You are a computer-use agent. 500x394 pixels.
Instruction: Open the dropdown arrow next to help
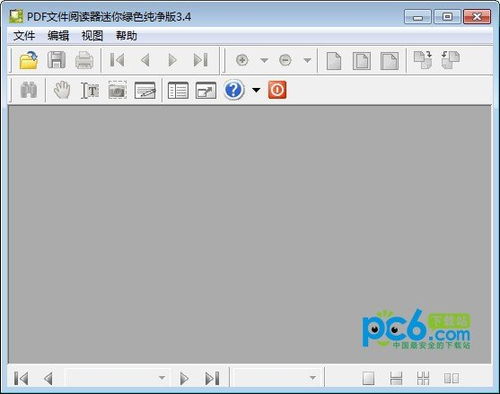[x=256, y=90]
